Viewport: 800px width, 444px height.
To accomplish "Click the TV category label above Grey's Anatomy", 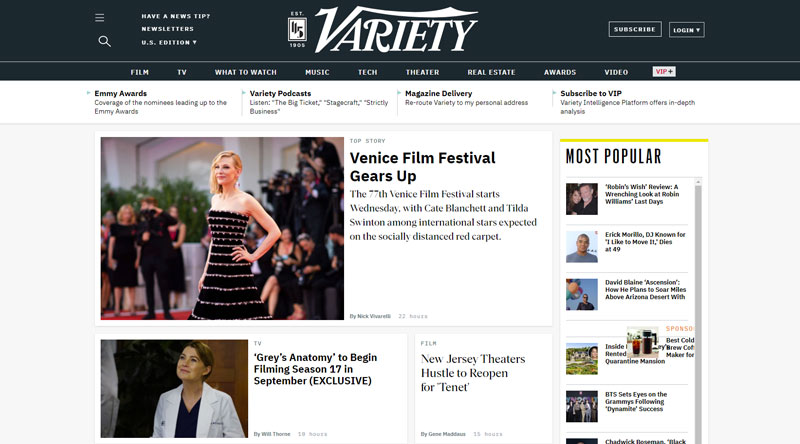I will click(257, 344).
